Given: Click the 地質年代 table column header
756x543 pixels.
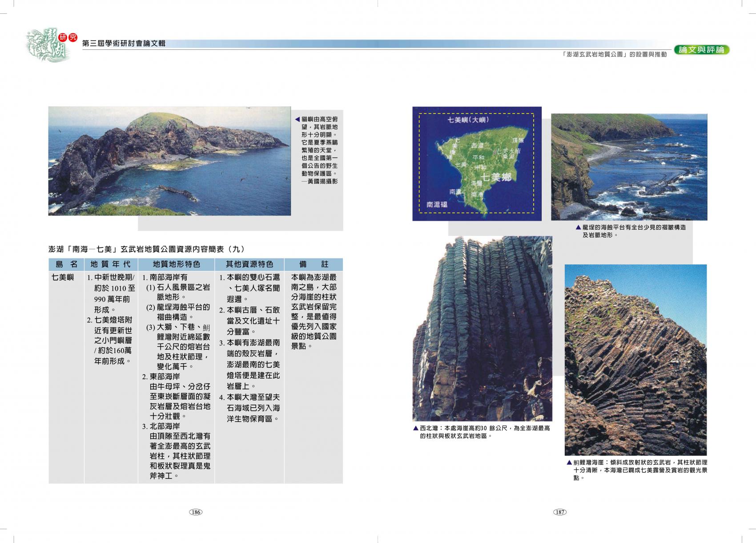Looking at the screenshot, I should click(x=111, y=264).
